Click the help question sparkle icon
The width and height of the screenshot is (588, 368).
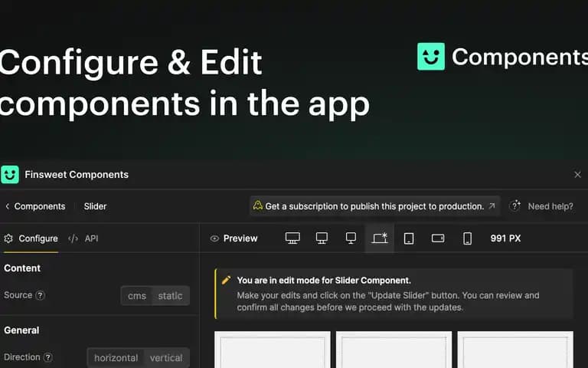[515, 205]
